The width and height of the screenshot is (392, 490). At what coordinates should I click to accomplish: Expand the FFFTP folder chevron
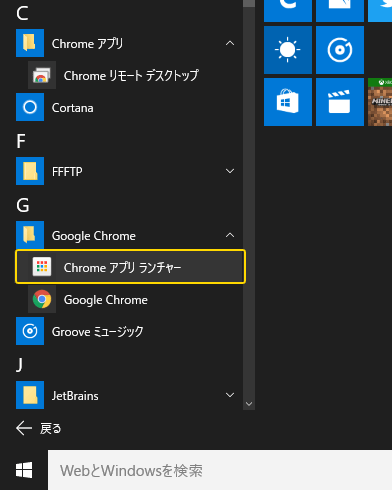point(230,171)
